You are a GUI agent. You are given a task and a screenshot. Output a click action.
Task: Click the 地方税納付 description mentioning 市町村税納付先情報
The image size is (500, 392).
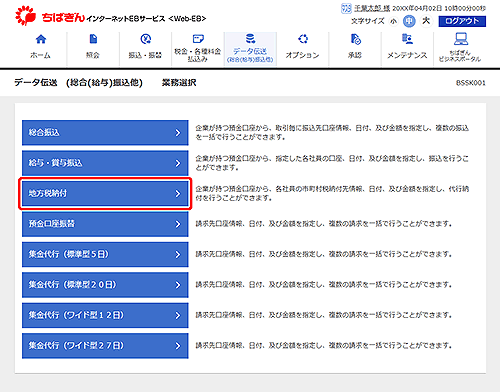click(x=332, y=193)
